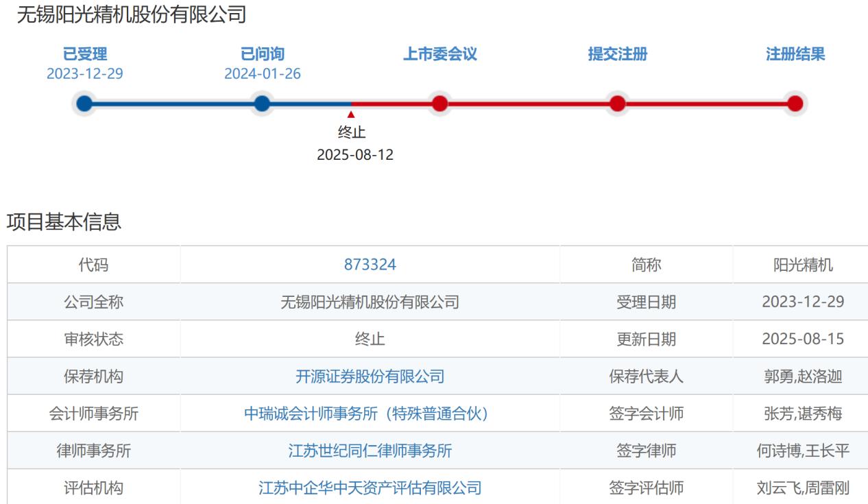Click the 注册结果 stage label

[x=795, y=54]
